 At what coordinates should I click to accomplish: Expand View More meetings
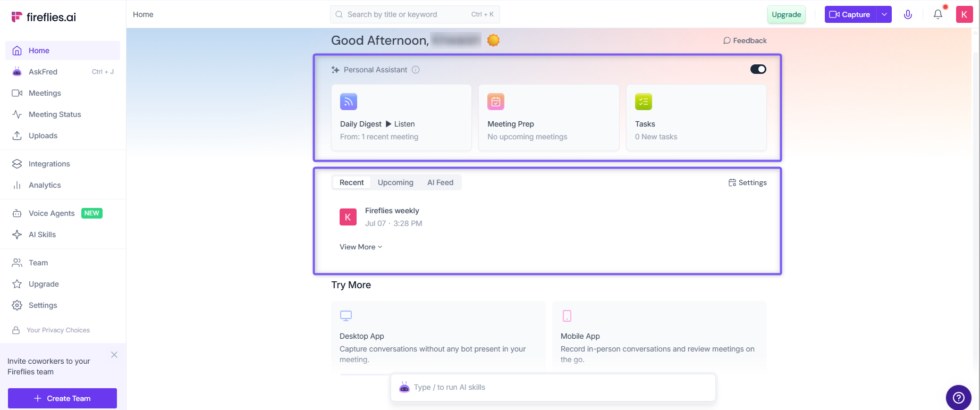click(x=361, y=247)
